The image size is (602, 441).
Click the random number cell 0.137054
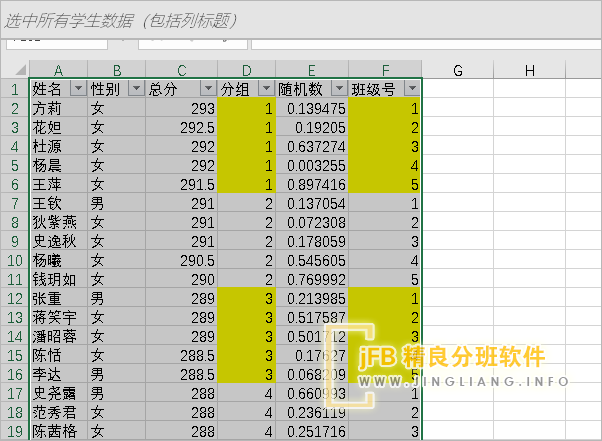pyautogui.click(x=312, y=203)
